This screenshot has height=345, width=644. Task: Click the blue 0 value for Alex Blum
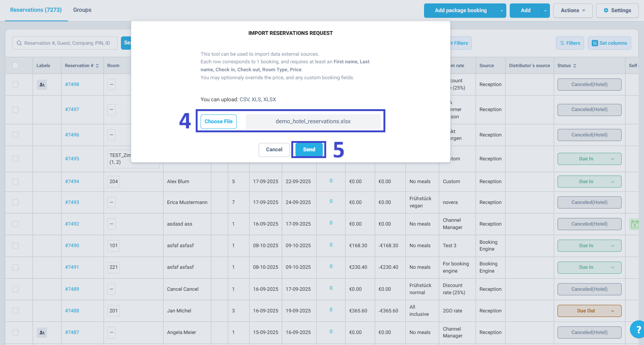pyautogui.click(x=331, y=181)
